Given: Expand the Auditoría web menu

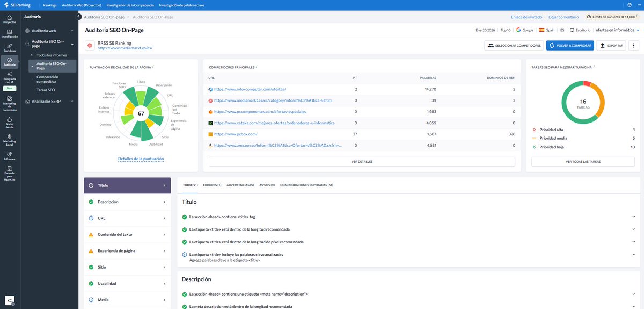Looking at the screenshot, I should tap(50, 31).
